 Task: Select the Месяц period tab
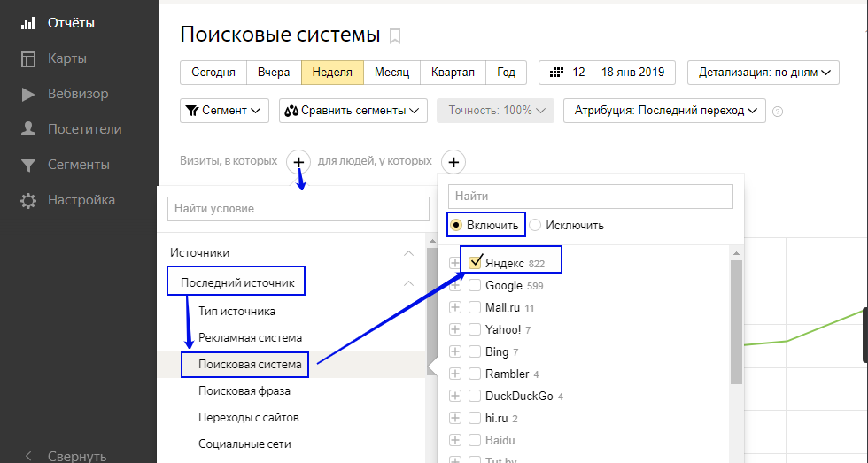[x=391, y=73]
